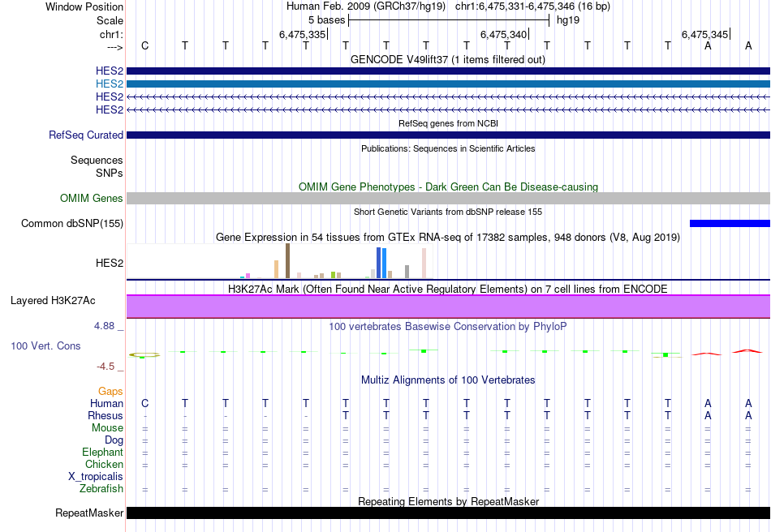This screenshot has height=532, width=771.
Task: Click the Rhesus alignment row label
Action: (x=106, y=416)
